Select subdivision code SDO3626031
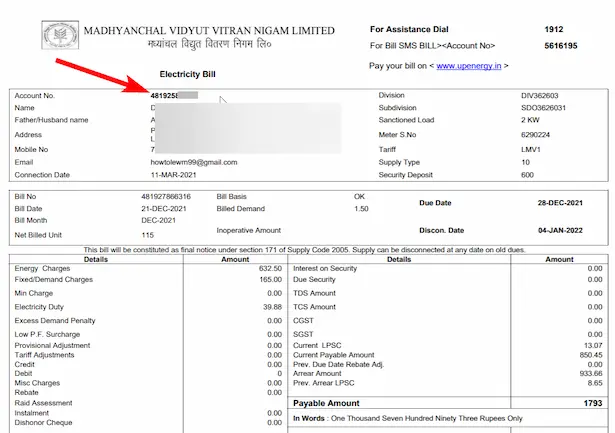The width and height of the screenshot is (615, 433). pyautogui.click(x=543, y=108)
